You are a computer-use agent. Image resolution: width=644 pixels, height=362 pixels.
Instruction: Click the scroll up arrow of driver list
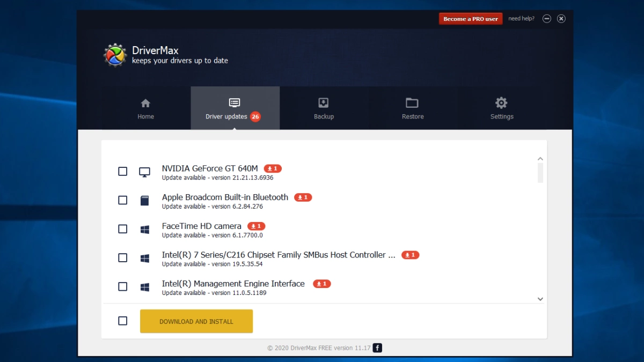point(540,159)
